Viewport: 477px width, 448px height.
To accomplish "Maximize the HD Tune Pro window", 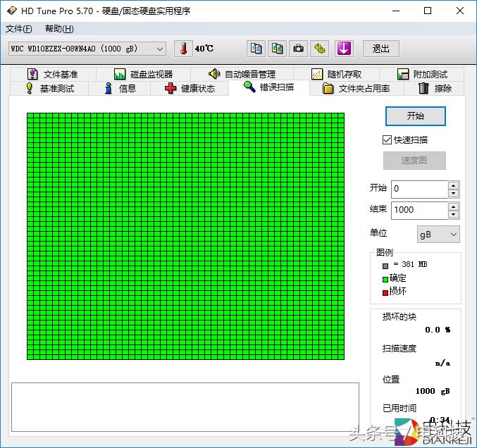I will coord(428,11).
